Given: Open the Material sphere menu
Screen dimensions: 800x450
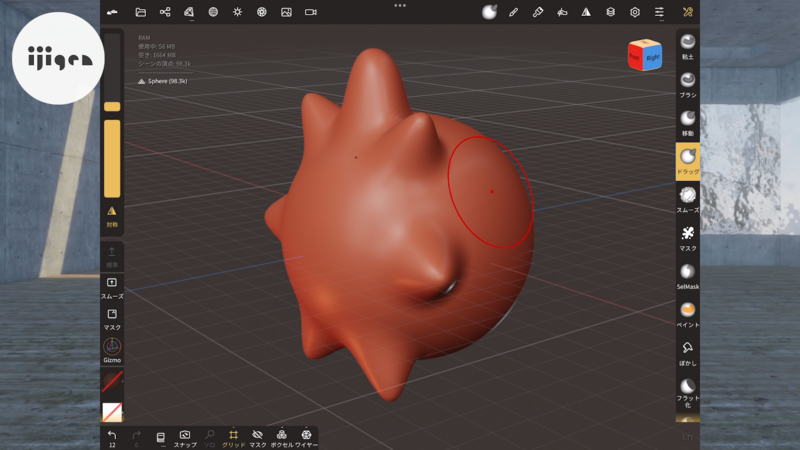Looking at the screenshot, I should pyautogui.click(x=213, y=12).
